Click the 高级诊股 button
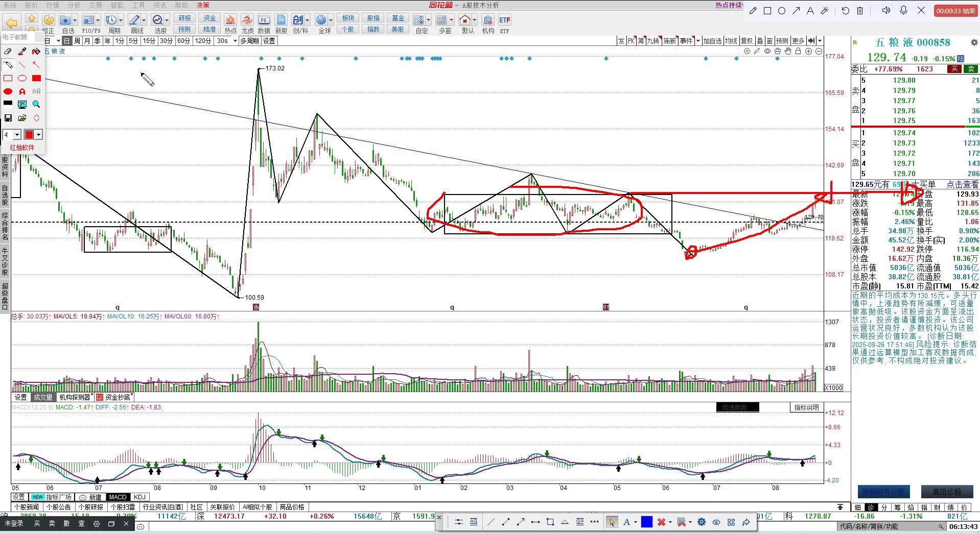The height and width of the screenshot is (534, 980). click(946, 492)
